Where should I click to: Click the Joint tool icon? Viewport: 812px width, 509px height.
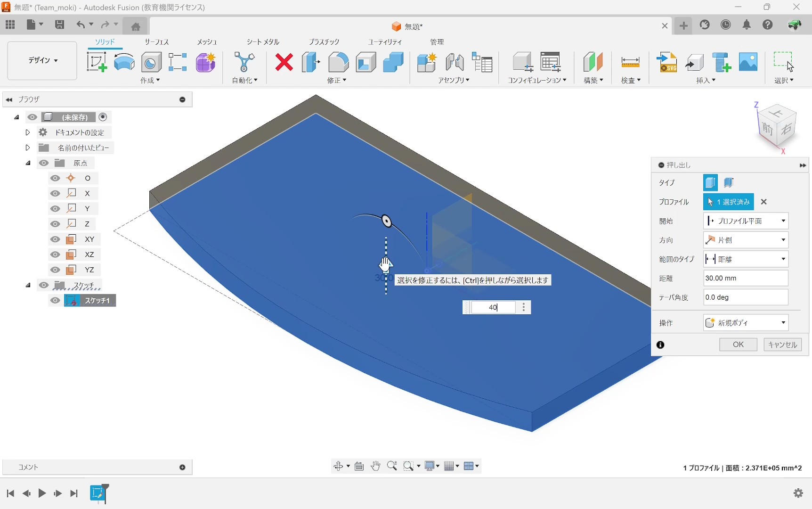(x=455, y=62)
